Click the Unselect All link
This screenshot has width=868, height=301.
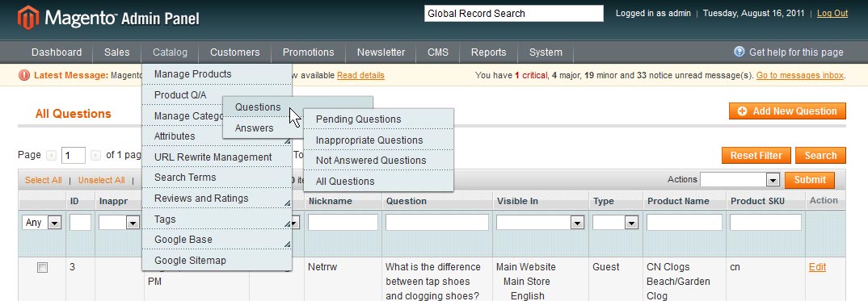coord(101,180)
